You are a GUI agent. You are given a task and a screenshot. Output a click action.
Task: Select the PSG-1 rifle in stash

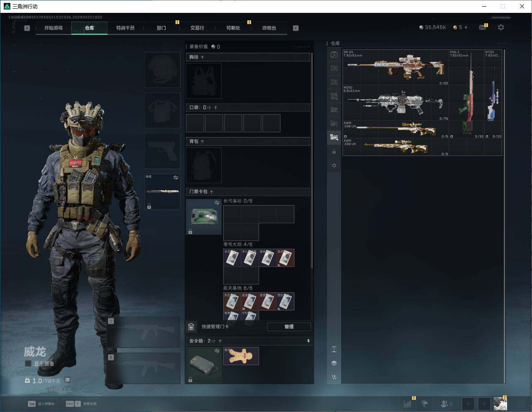coord(467,94)
